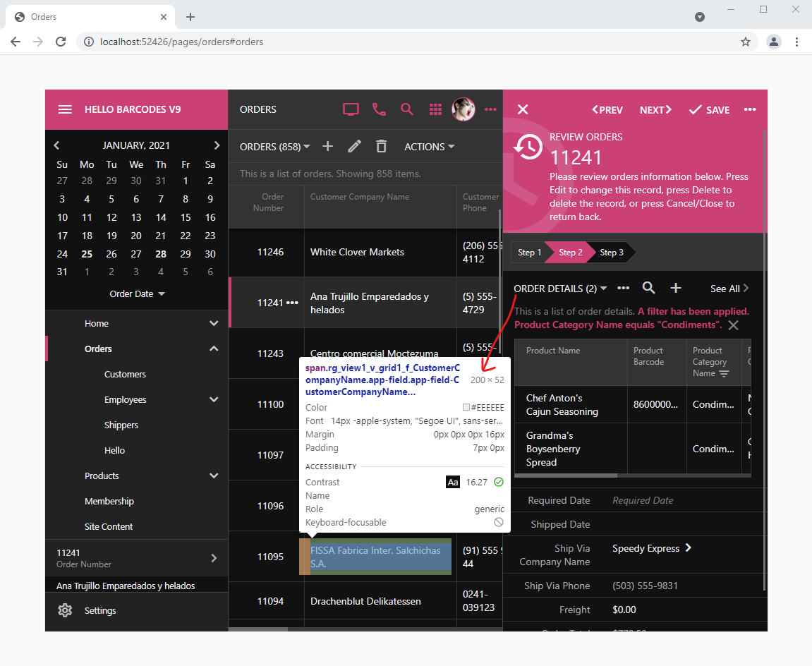The width and height of the screenshot is (812, 666).
Task: Click the phone call icon in the Orders toolbar
Action: (x=379, y=109)
